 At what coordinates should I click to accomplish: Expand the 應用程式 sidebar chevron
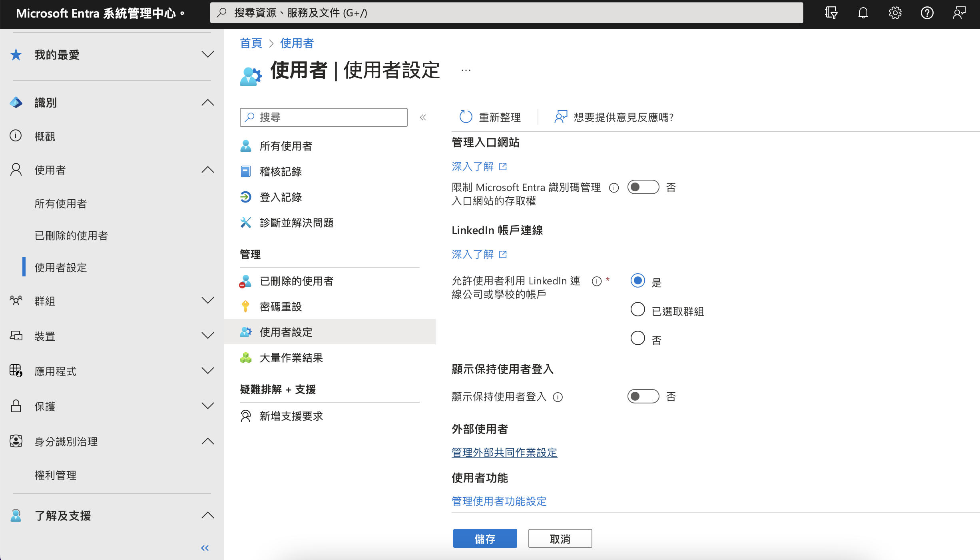208,371
